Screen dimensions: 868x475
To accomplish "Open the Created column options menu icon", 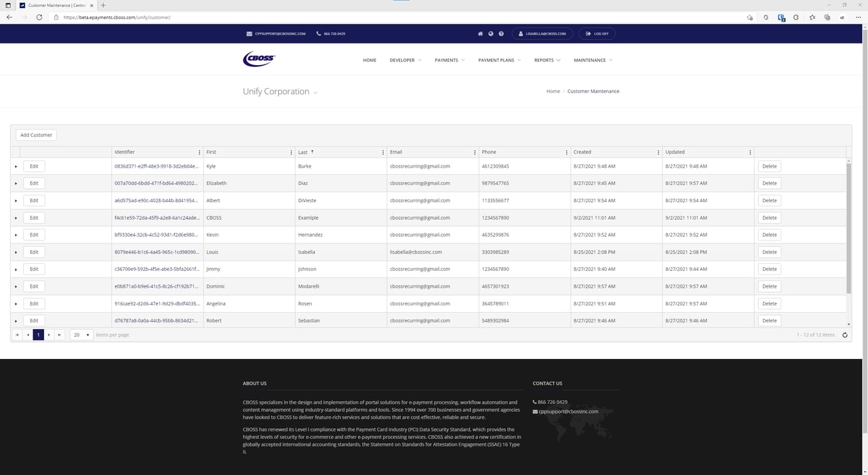I will coord(658,152).
